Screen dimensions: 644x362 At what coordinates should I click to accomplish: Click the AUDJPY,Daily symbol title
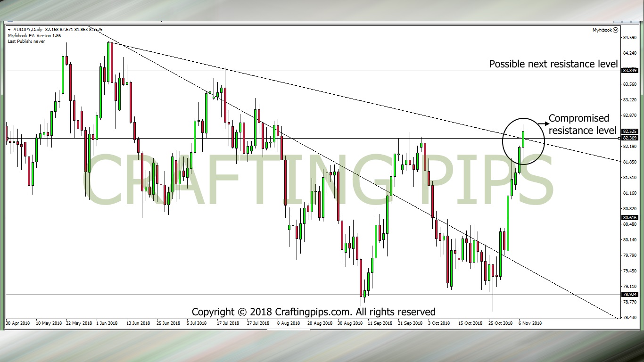pyautogui.click(x=27, y=30)
